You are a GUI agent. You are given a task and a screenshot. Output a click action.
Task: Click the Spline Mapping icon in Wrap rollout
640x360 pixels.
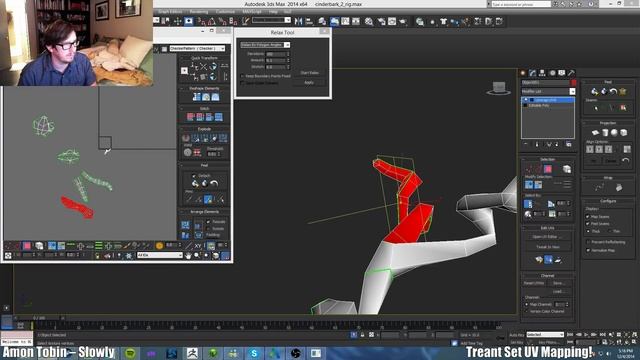click(599, 187)
